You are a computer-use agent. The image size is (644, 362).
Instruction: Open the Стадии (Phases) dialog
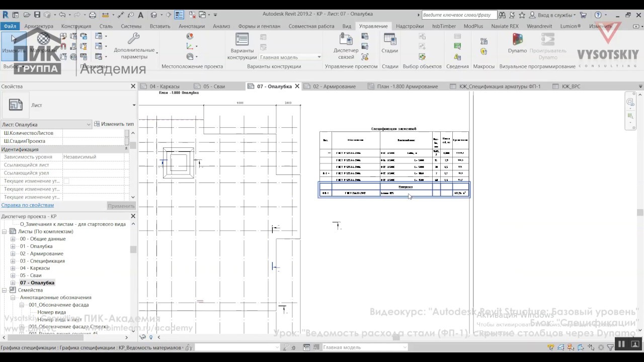tap(390, 43)
